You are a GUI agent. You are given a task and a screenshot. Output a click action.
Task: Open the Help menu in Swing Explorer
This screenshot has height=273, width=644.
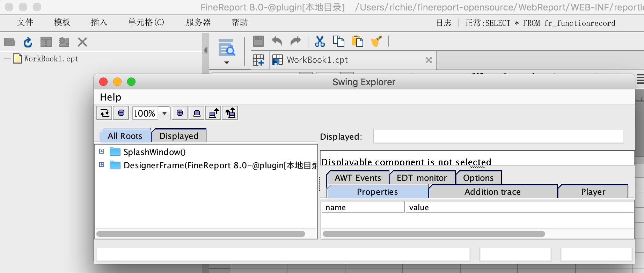(110, 97)
